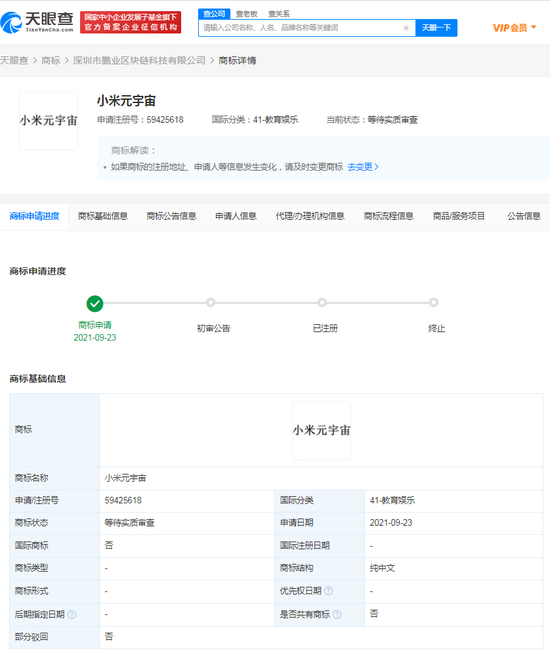The image size is (550, 670).
Task: Click the 已注册 progress step circle
Action: click(322, 303)
